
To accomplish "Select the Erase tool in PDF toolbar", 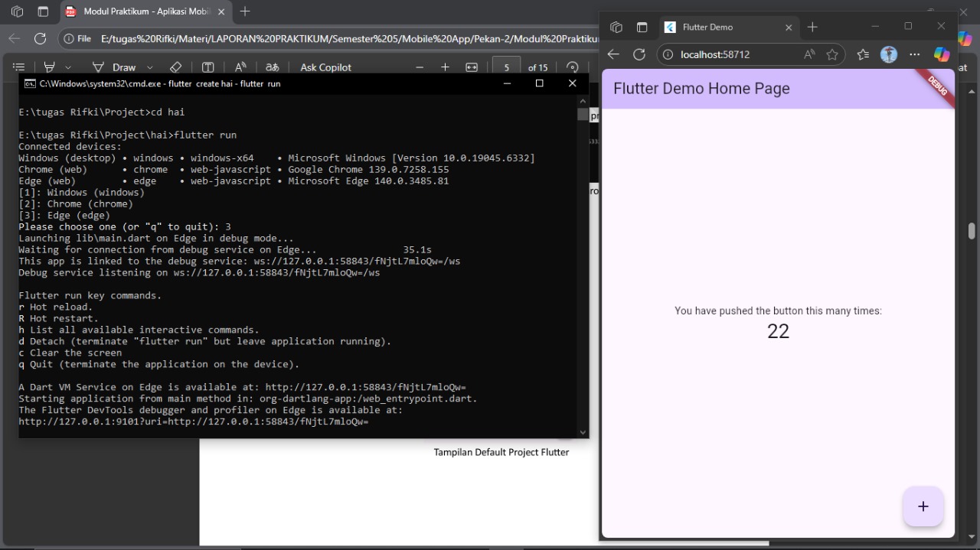I will 175,67.
